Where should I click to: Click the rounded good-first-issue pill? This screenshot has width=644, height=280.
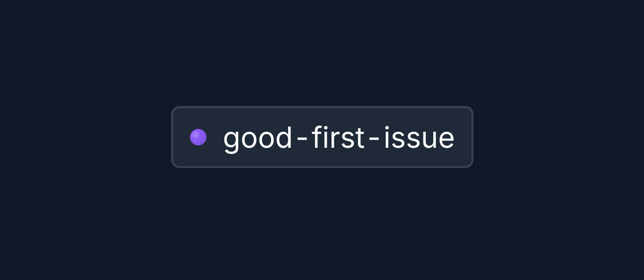click(322, 137)
